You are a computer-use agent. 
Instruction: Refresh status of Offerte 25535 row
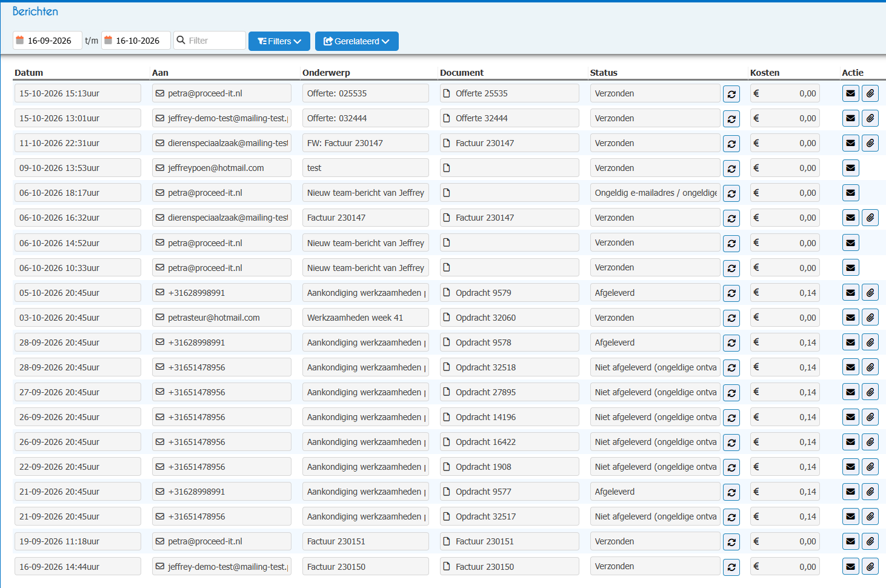tap(731, 94)
